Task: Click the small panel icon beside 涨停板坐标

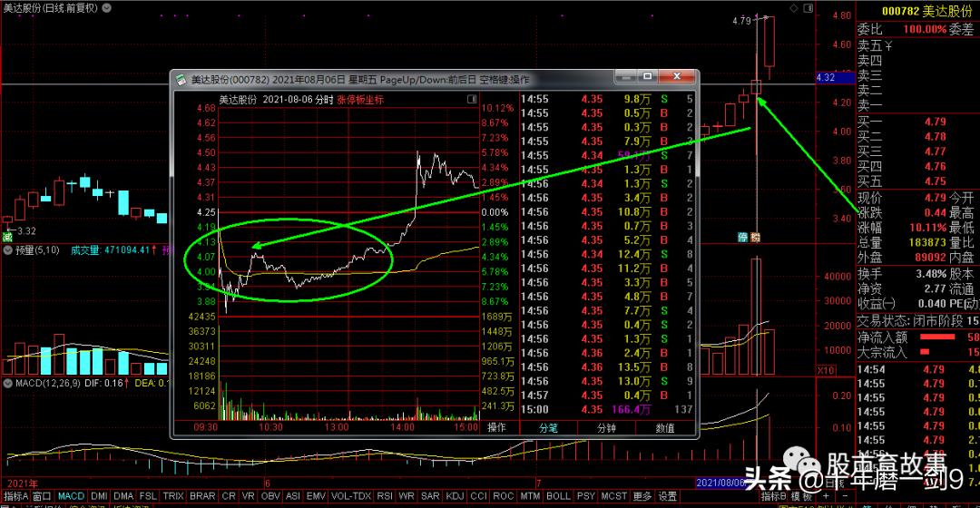Action: 470,99
